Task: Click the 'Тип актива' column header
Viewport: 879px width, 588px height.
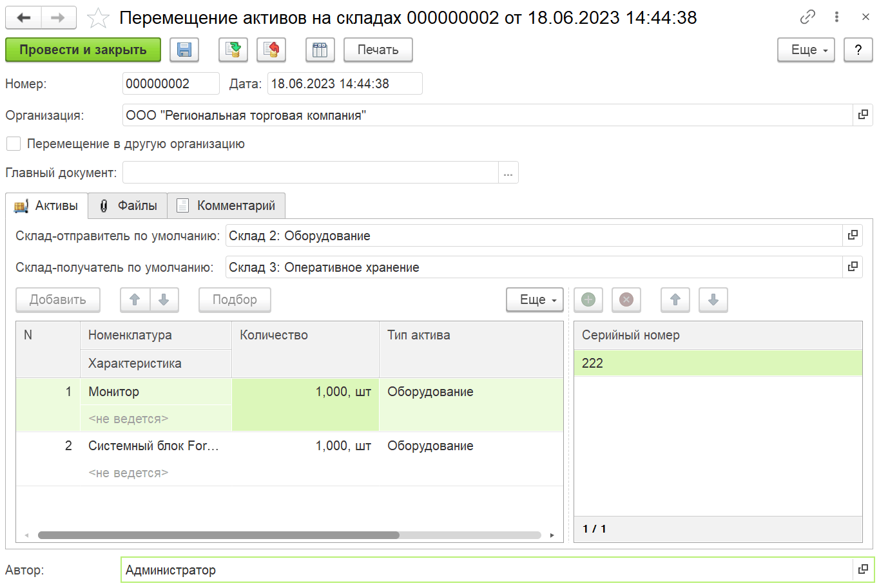Action: (x=471, y=349)
